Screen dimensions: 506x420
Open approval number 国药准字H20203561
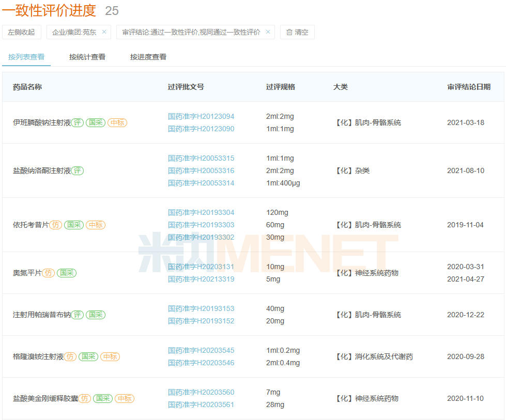201,405
